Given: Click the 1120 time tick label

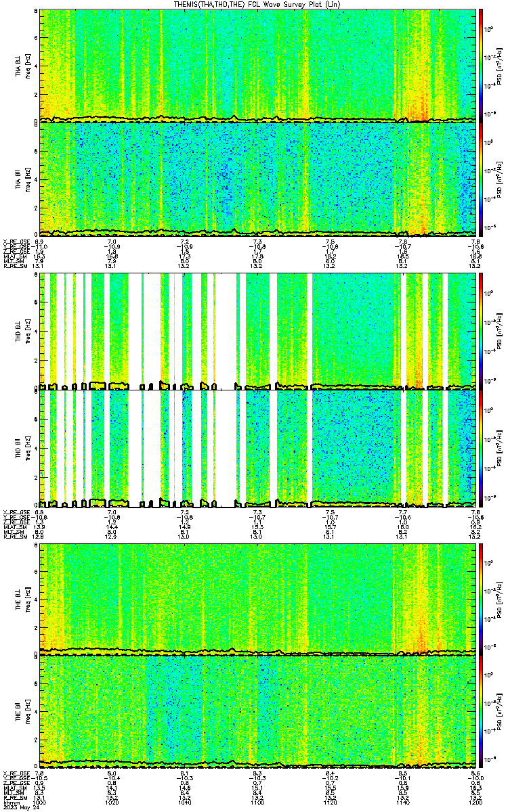Looking at the screenshot, I should pos(330,802).
